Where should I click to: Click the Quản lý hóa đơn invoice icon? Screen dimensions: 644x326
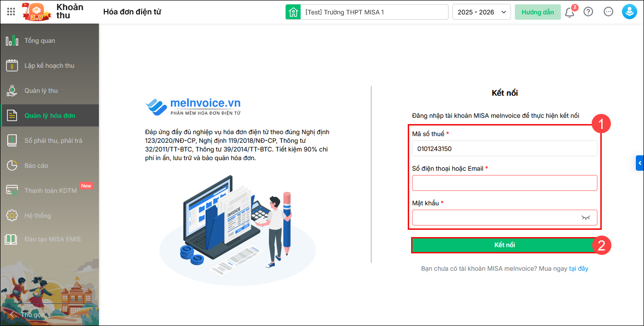point(12,116)
